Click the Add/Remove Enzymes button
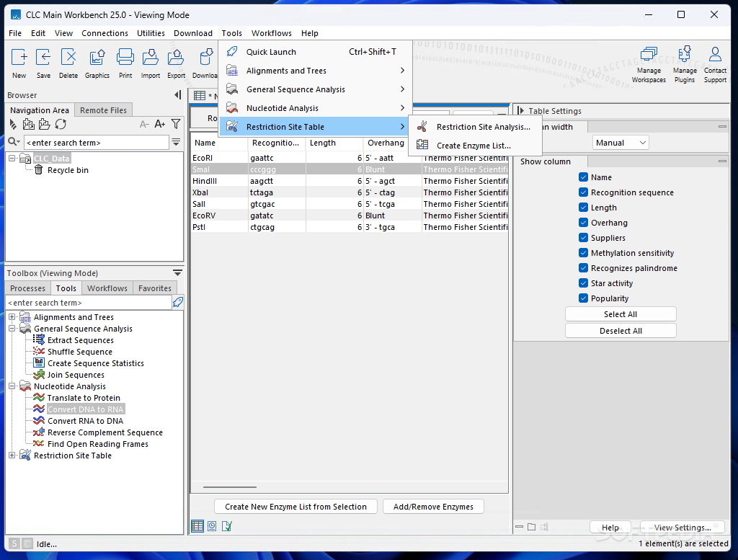738x560 pixels. point(433,507)
